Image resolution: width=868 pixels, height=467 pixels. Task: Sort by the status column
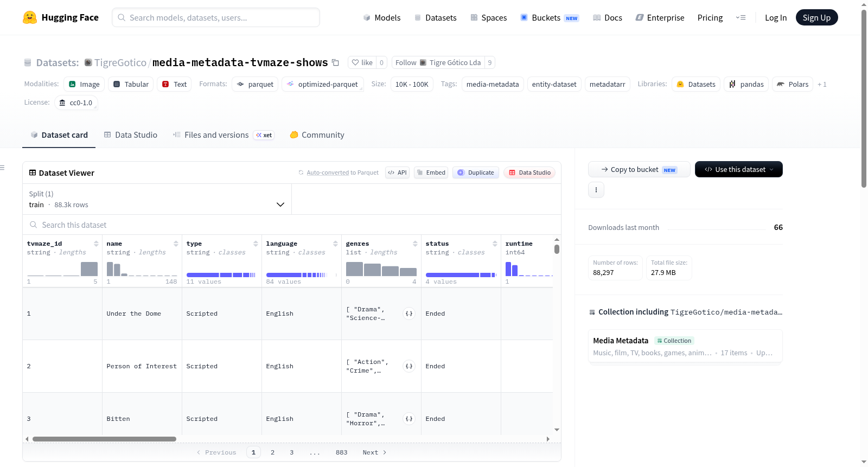(495, 244)
